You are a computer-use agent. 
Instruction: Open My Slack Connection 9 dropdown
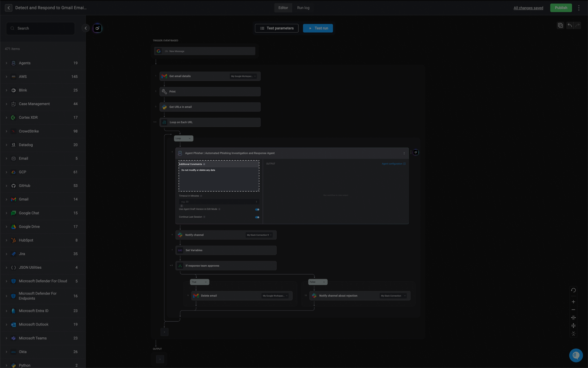pyautogui.click(x=259, y=235)
